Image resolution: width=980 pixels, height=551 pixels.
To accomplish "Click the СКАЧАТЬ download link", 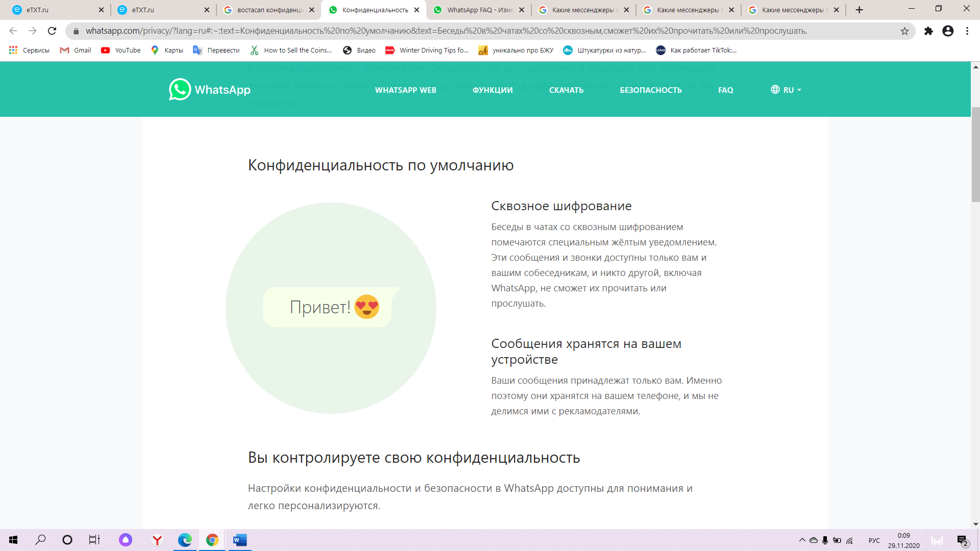I will (566, 90).
